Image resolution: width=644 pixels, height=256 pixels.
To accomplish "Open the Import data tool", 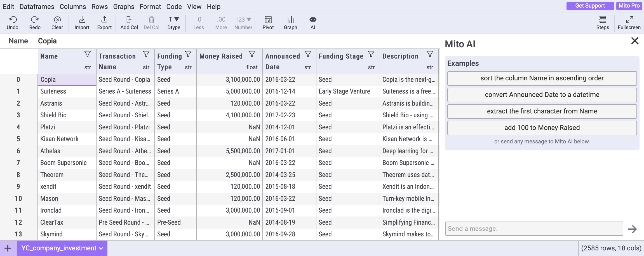I will click(x=82, y=22).
